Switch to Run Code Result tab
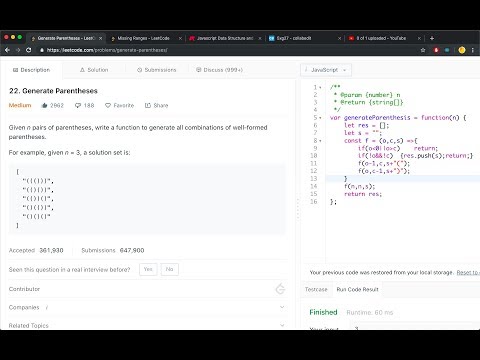 [357, 289]
